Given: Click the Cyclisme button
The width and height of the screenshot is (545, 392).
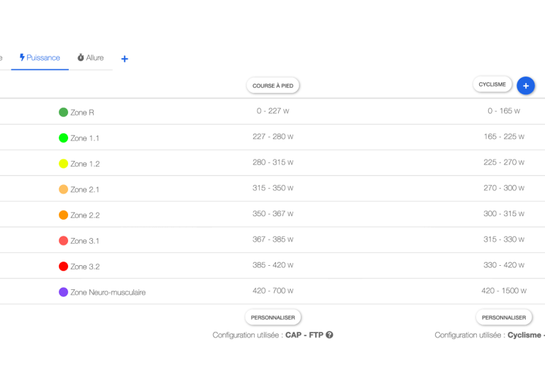Looking at the screenshot, I should pyautogui.click(x=492, y=84).
